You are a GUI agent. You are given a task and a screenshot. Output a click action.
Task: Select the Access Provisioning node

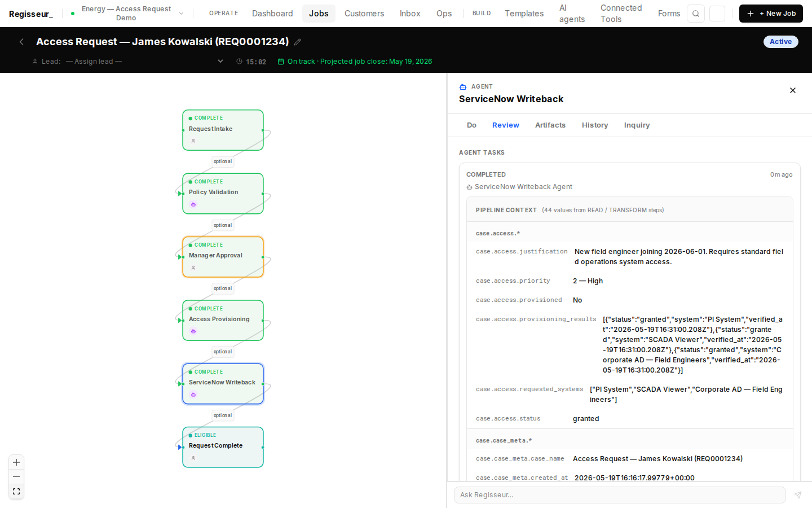click(x=223, y=320)
